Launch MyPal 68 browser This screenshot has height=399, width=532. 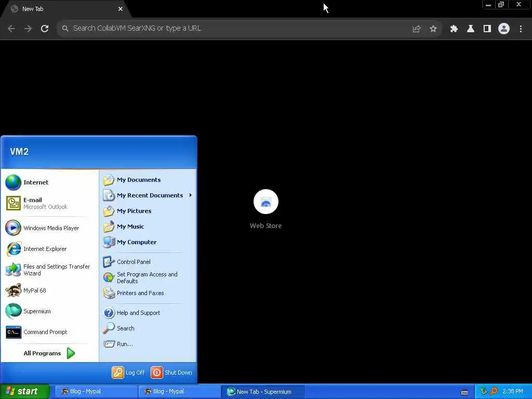(x=49, y=290)
